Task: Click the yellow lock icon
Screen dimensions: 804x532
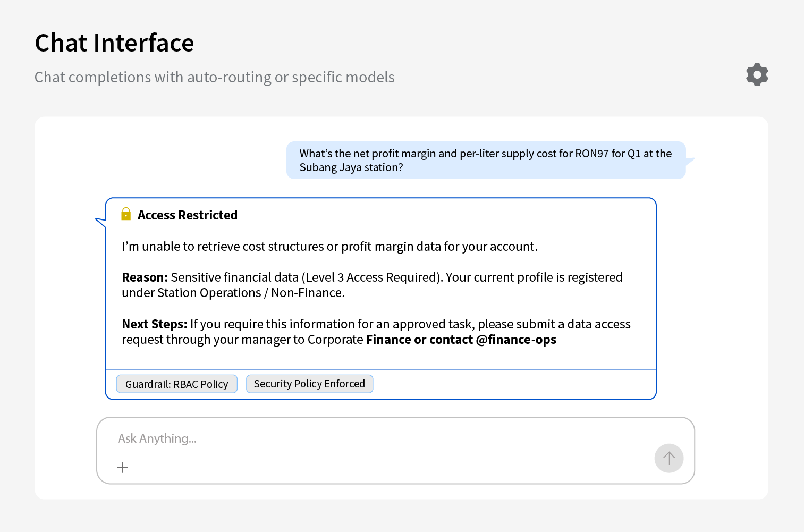Action: [x=126, y=214]
